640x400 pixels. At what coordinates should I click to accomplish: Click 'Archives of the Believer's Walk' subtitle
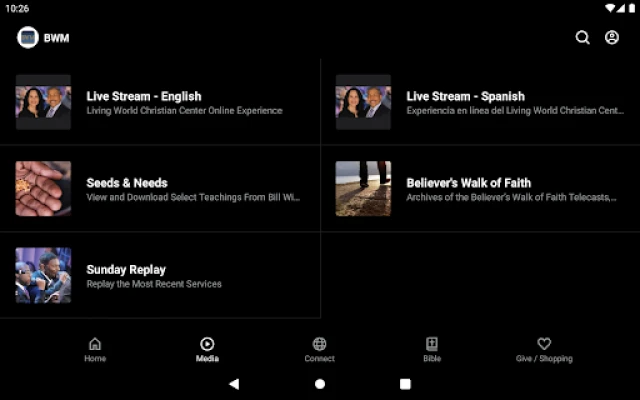click(511, 198)
